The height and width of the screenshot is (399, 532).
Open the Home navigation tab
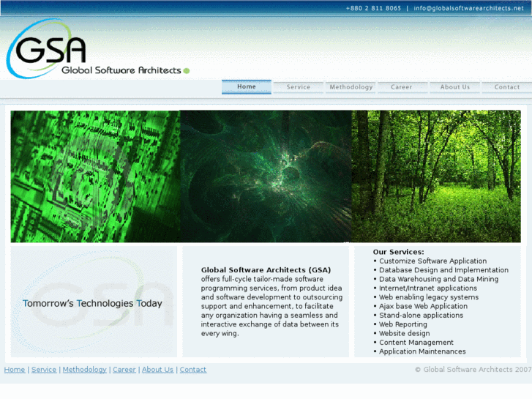pos(247,86)
